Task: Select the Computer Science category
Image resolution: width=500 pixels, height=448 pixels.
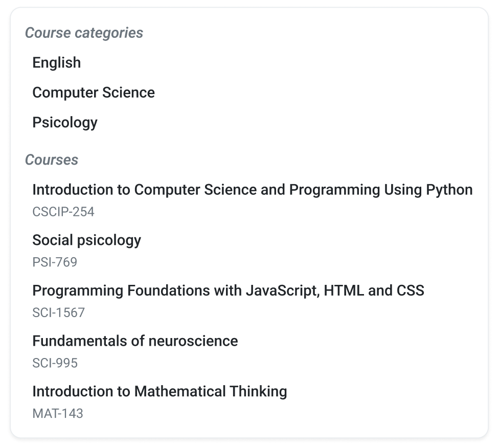Action: [x=94, y=93]
